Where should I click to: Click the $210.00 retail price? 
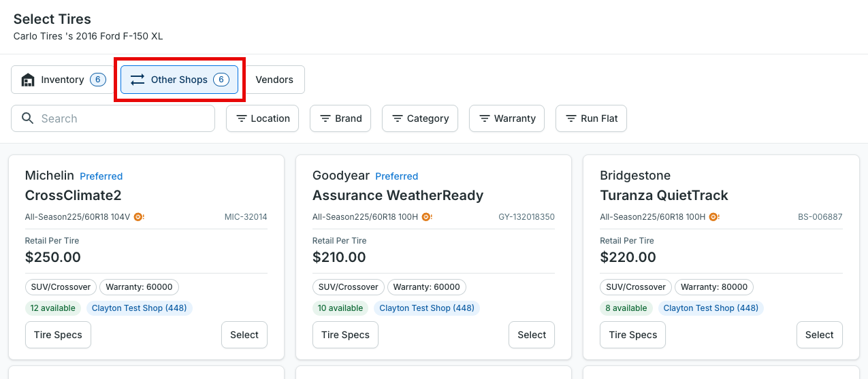339,257
